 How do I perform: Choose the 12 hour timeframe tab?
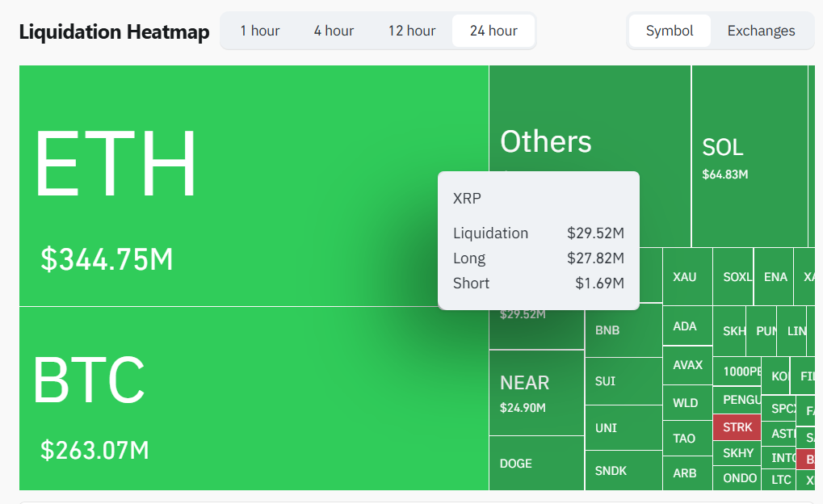pyautogui.click(x=412, y=31)
